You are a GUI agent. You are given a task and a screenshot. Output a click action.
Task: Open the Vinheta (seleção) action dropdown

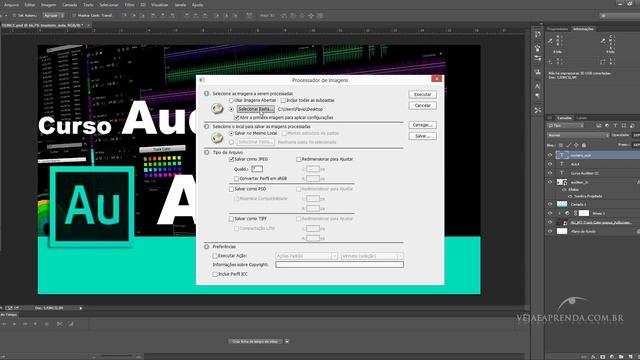[x=372, y=256]
